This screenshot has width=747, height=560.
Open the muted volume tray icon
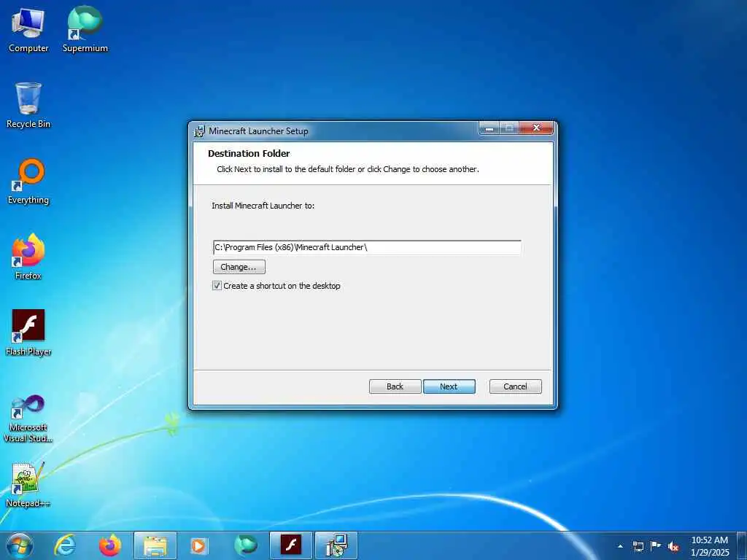(x=673, y=546)
